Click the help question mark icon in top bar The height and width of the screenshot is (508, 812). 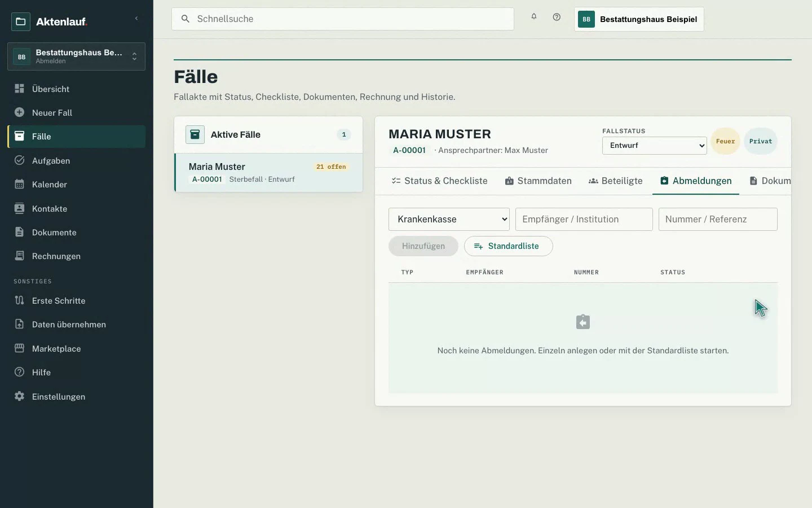click(x=557, y=17)
